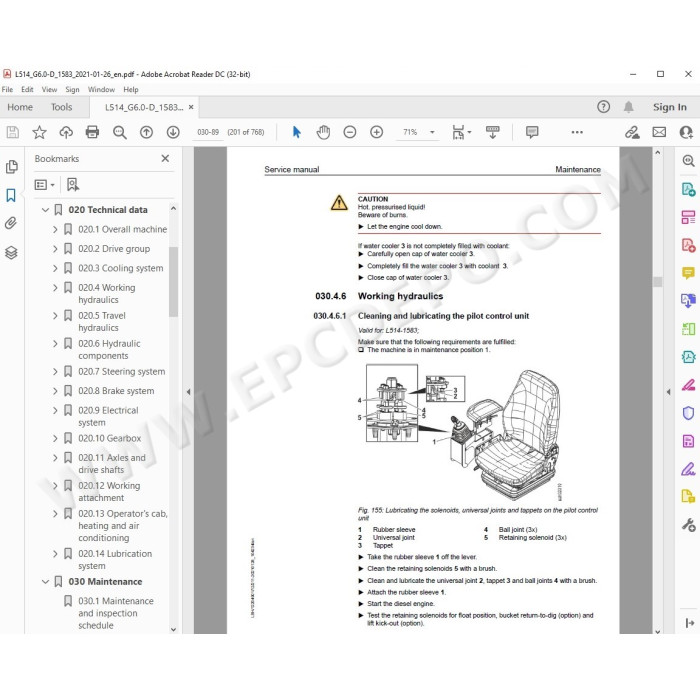This screenshot has width=700, height=700.
Task: Open the View menu
Action: 49,89
